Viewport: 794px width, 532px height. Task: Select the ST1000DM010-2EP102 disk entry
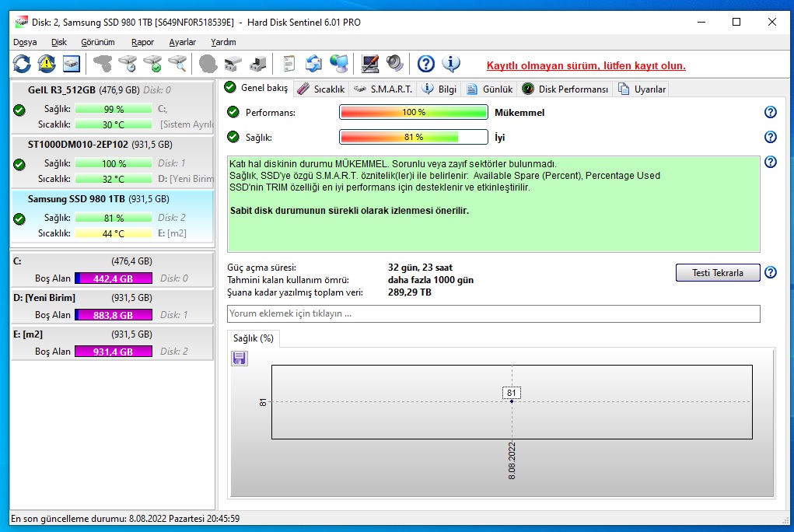pos(113,161)
